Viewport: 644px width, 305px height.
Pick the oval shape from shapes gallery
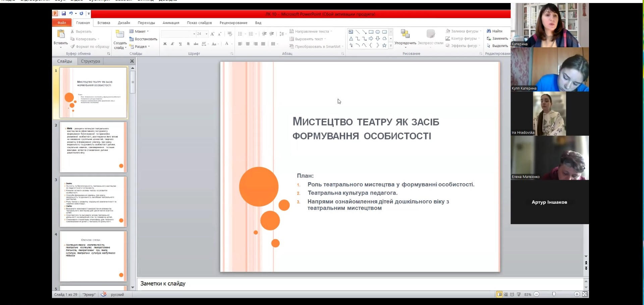click(x=378, y=32)
